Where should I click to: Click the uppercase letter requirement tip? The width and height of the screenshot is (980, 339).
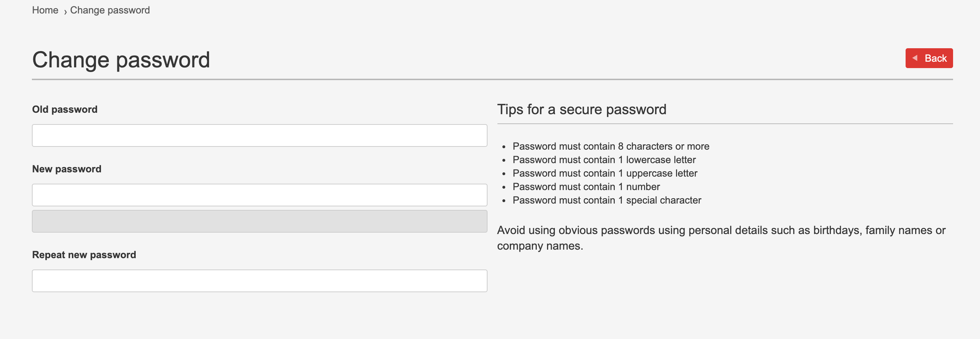pyautogui.click(x=604, y=173)
